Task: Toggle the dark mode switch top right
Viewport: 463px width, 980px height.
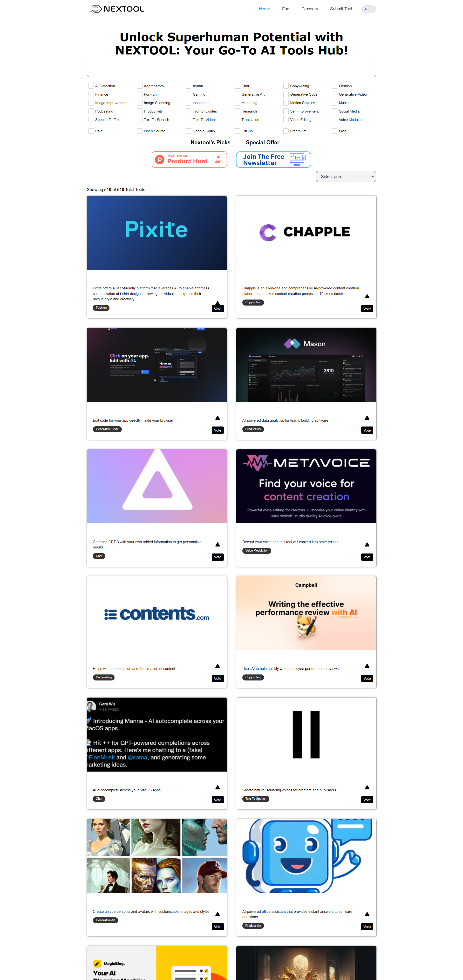Action: coord(370,9)
